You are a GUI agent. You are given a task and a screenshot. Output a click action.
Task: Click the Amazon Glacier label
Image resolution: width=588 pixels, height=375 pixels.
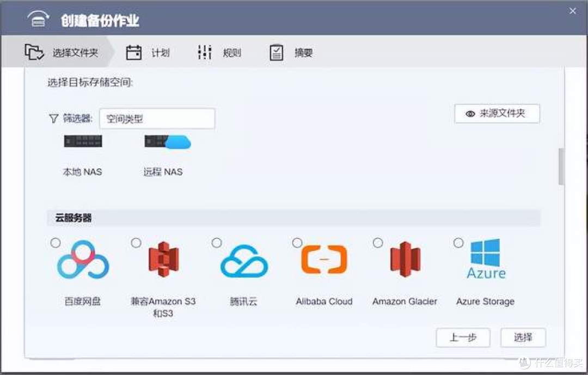(405, 302)
